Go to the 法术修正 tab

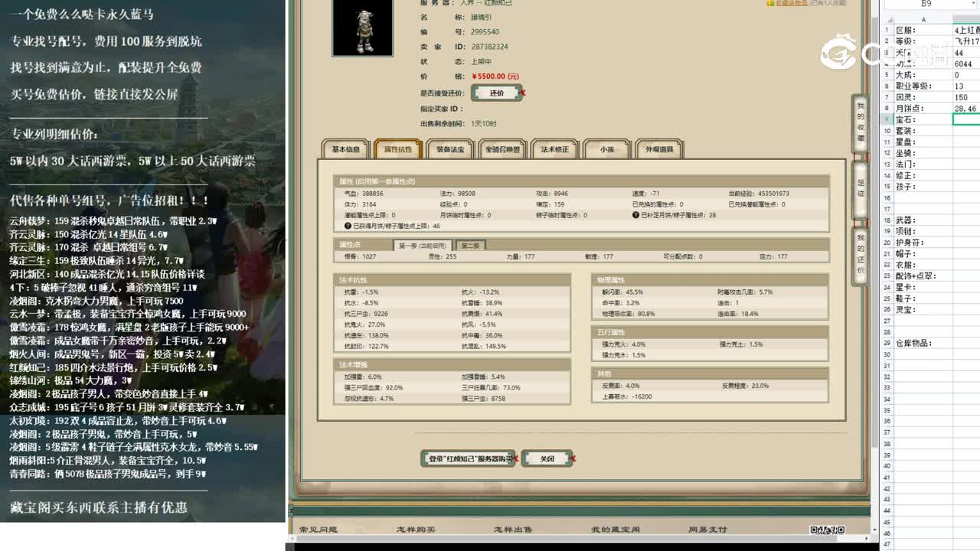[x=555, y=149]
